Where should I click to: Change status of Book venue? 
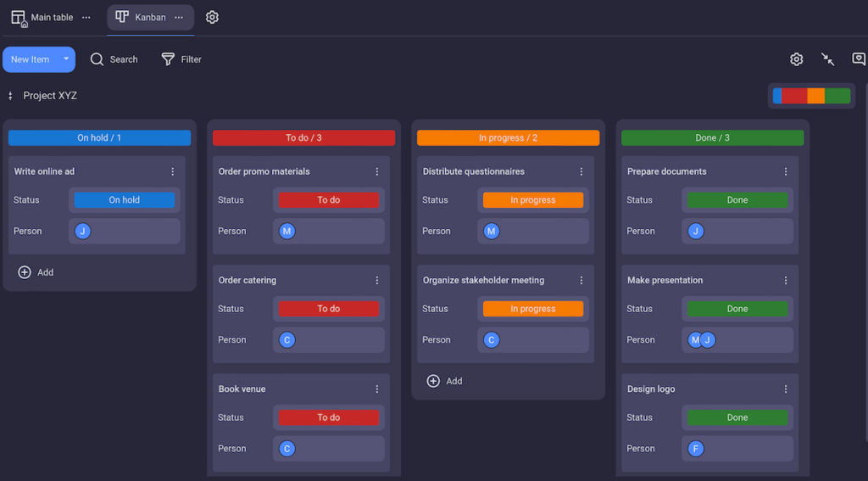tap(329, 417)
